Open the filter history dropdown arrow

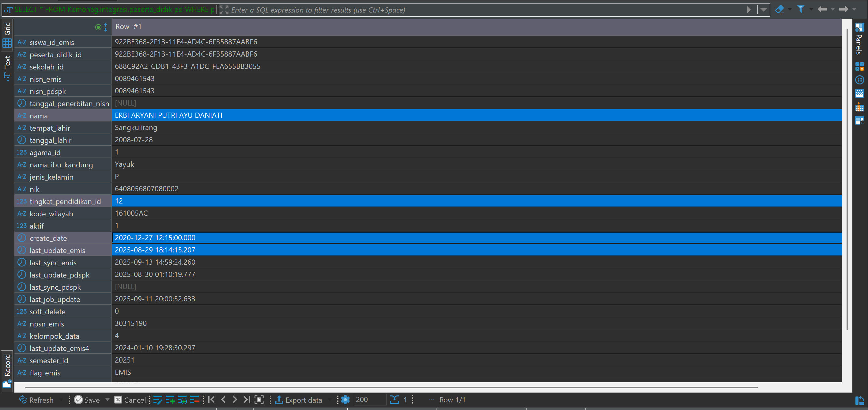pyautogui.click(x=763, y=10)
